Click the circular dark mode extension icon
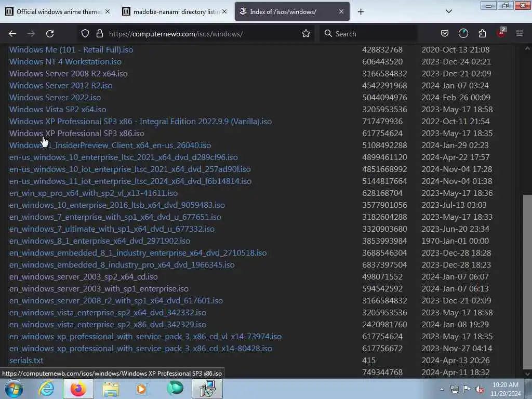Image resolution: width=532 pixels, height=399 pixels. 463,34
